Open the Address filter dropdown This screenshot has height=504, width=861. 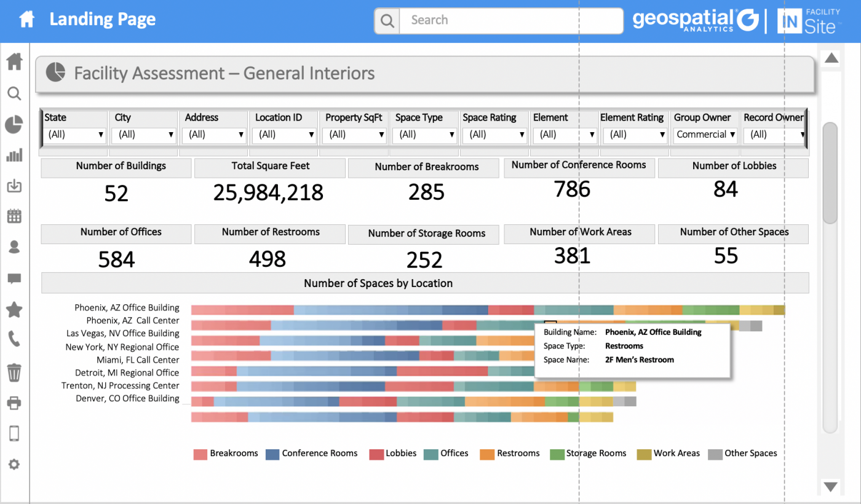tap(214, 135)
